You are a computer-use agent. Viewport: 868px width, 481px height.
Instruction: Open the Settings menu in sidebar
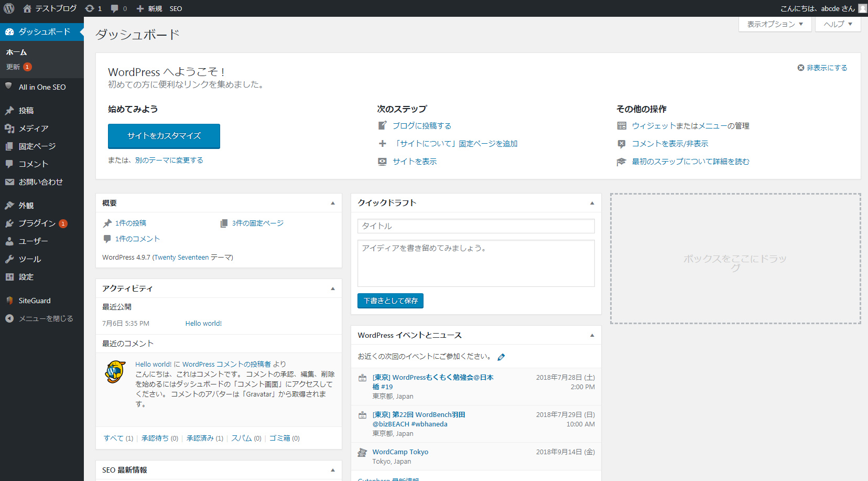(x=26, y=277)
